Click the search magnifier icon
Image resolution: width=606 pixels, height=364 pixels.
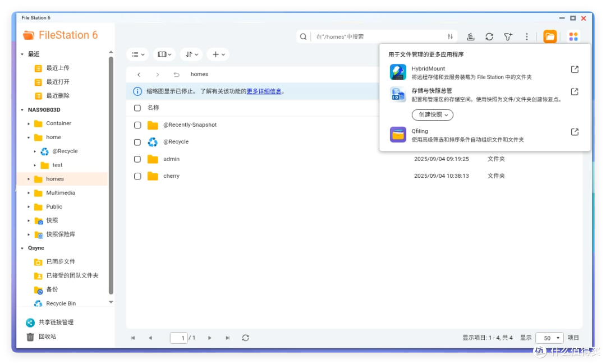pos(304,36)
